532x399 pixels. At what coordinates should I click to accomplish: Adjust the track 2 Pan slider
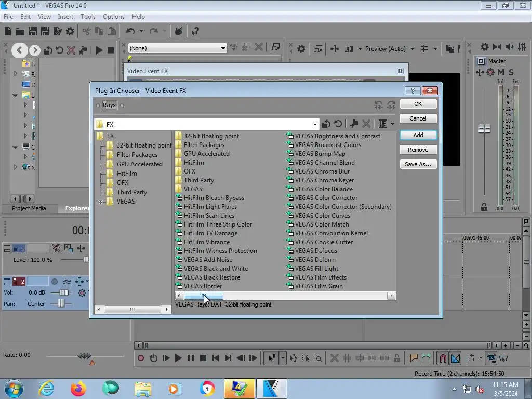coord(61,303)
